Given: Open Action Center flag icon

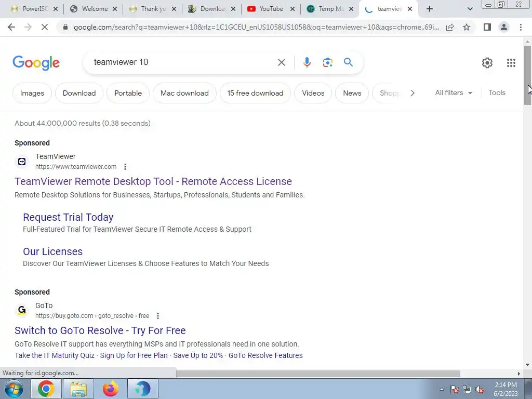Looking at the screenshot, I should [x=455, y=390].
